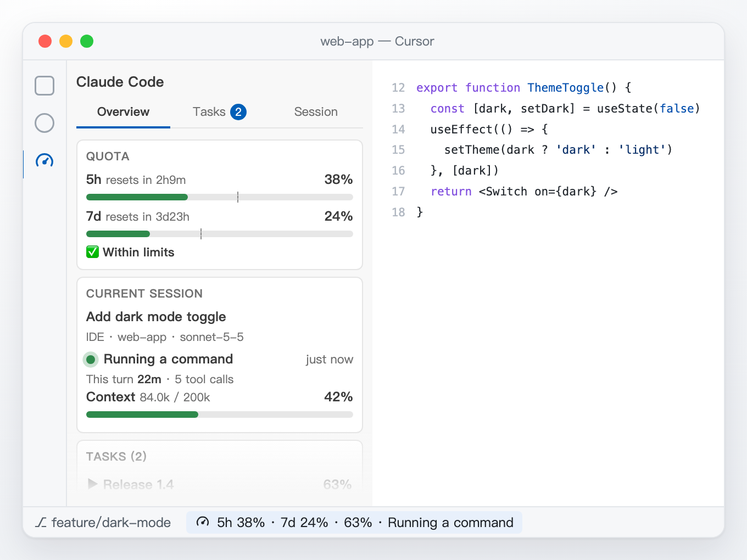Viewport: 747px width, 560px height.
Task: Click the gauge icon in the status bar
Action: coord(203,522)
